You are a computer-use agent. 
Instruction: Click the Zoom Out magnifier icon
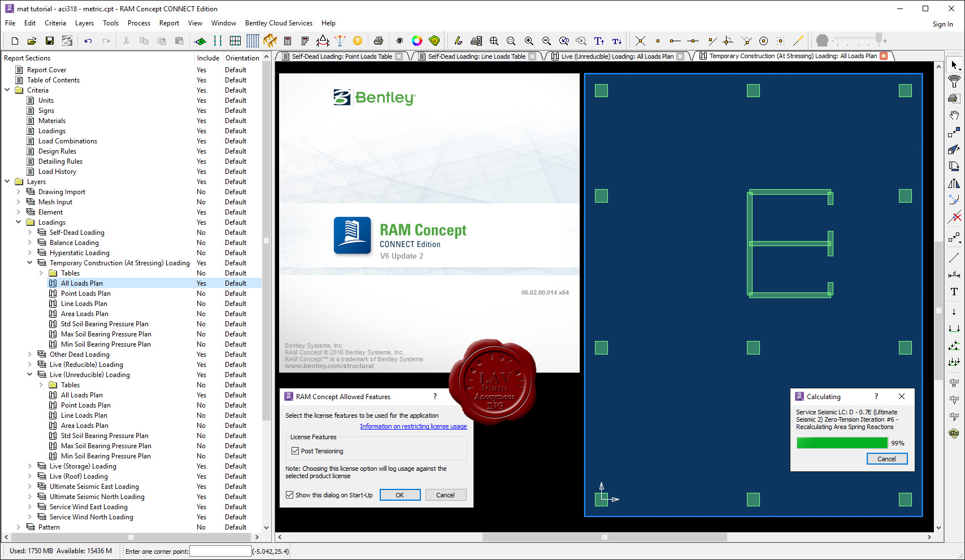click(x=546, y=41)
